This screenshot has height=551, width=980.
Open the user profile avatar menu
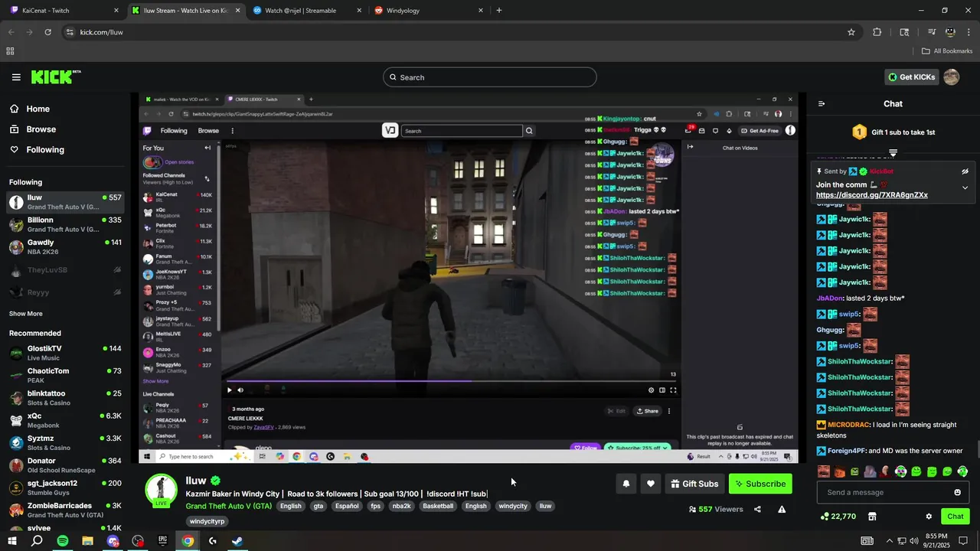click(951, 77)
